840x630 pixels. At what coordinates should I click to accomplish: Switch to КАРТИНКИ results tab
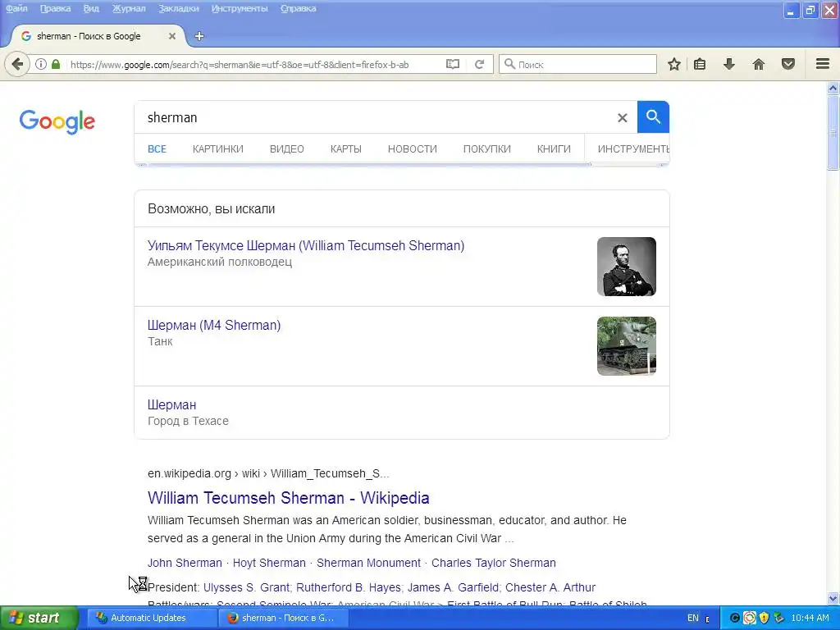tap(218, 149)
